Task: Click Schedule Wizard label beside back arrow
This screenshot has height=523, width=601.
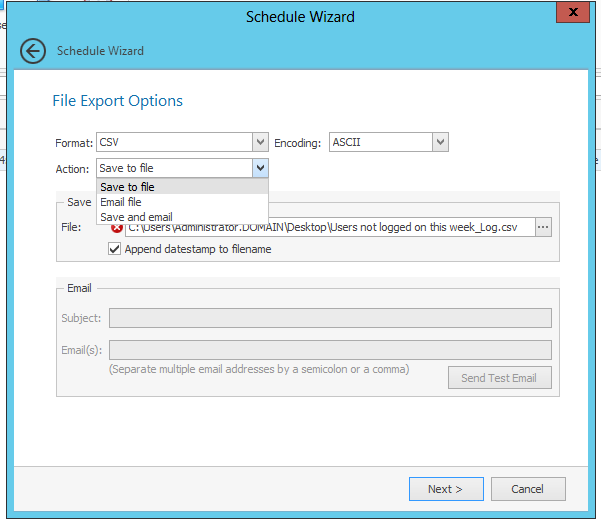Action: (100, 51)
